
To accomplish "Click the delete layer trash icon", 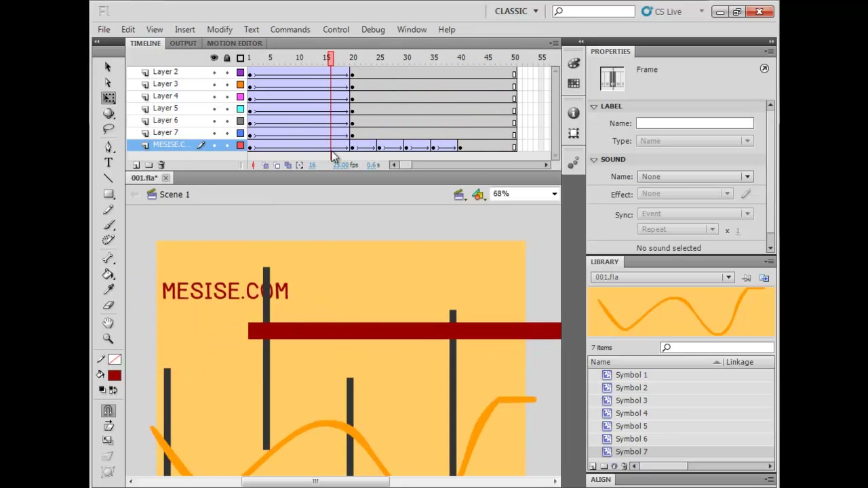I will (161, 165).
